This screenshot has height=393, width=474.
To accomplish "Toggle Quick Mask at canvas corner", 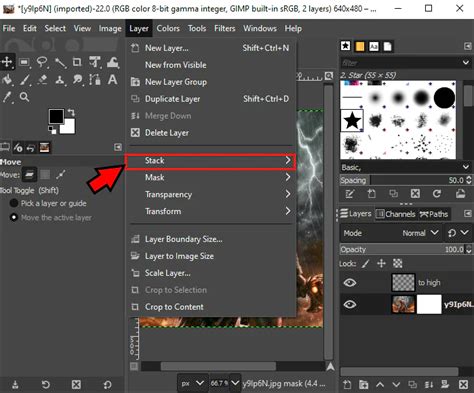I will [134, 366].
